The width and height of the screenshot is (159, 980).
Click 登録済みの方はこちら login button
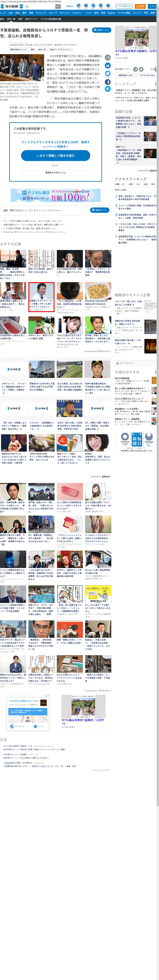[55, 172]
